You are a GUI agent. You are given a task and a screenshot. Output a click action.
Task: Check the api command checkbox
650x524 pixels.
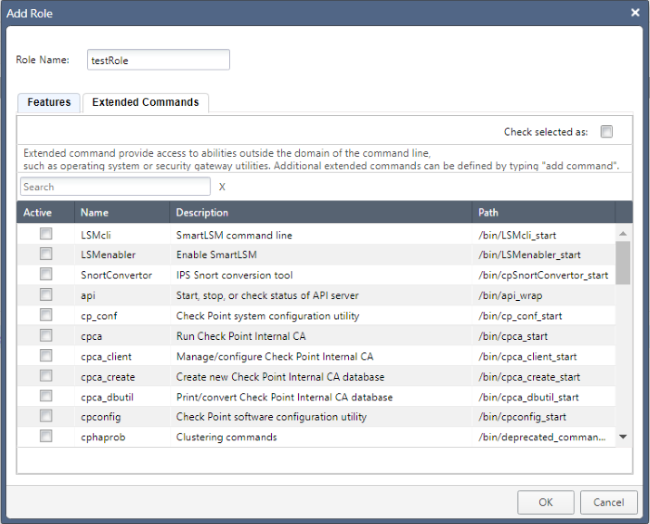(x=46, y=295)
